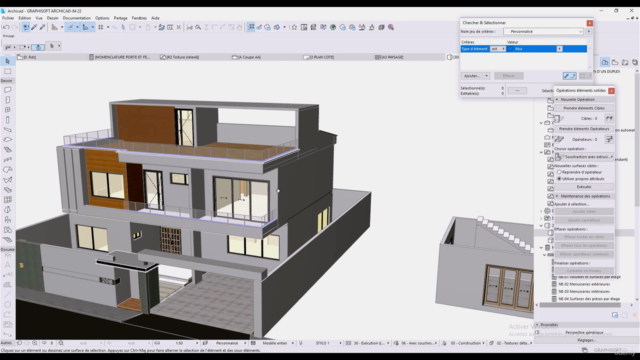This screenshot has width=640, height=360.
Task: Click the Exécuter button
Action: tap(584, 187)
